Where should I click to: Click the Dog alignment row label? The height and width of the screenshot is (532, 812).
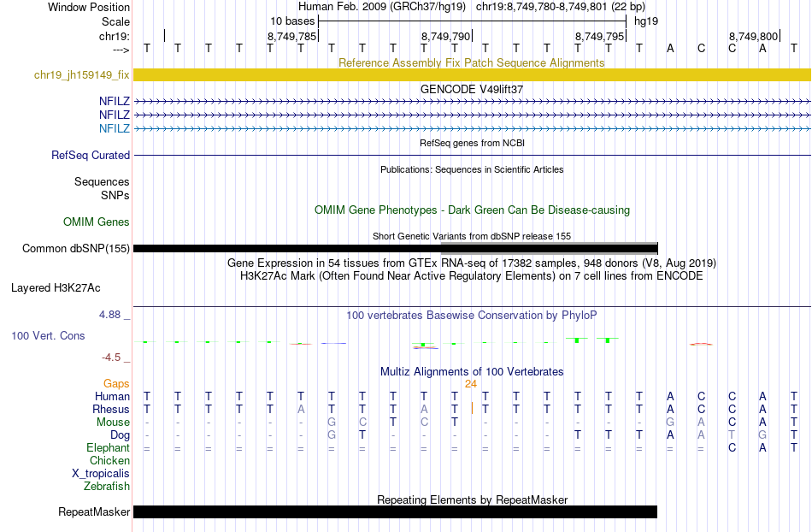coord(120,435)
